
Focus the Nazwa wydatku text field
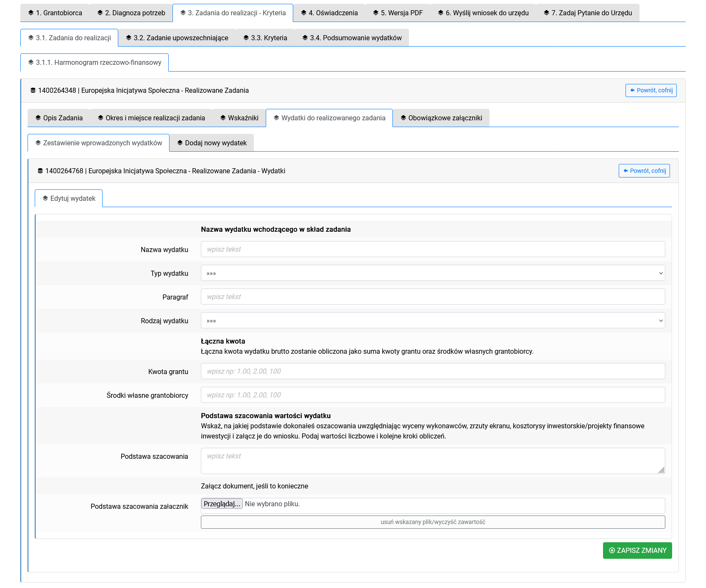(x=433, y=250)
